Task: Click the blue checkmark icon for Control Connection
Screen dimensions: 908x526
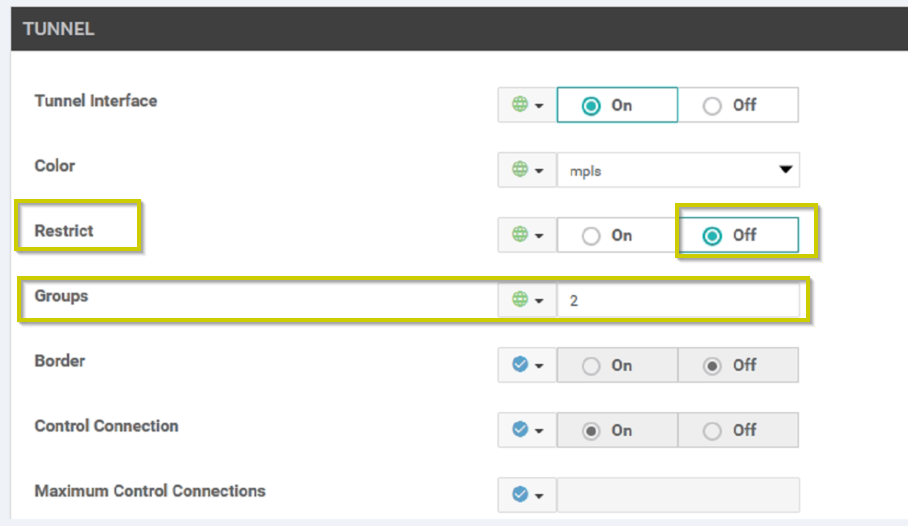Action: point(520,429)
